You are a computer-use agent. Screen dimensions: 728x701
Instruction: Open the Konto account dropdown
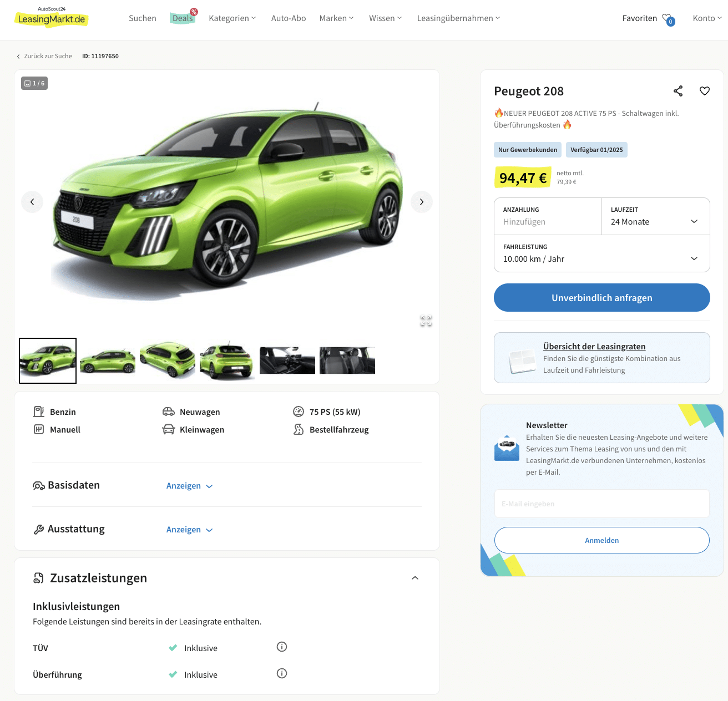(707, 18)
